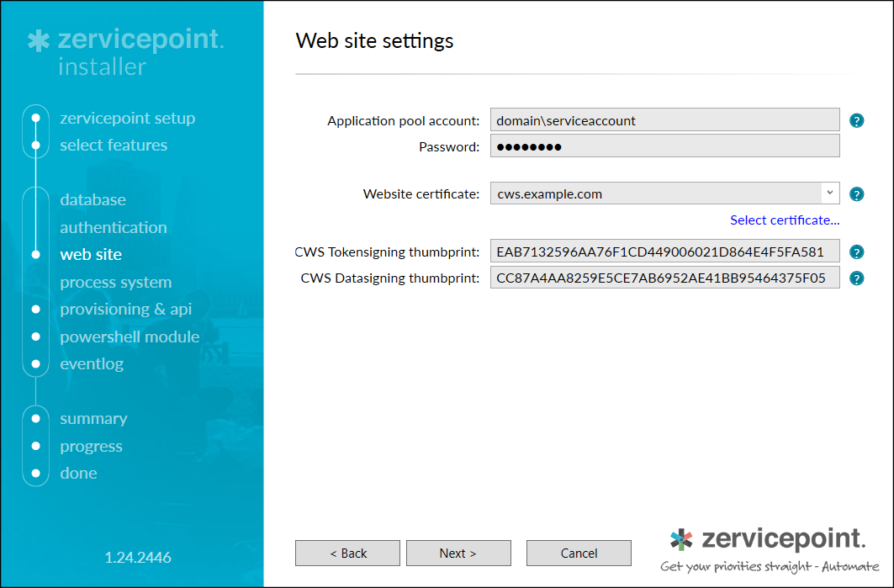This screenshot has height=588, width=894.
Task: Open help for CWS Tokensigning thumbprint
Action: [856, 251]
